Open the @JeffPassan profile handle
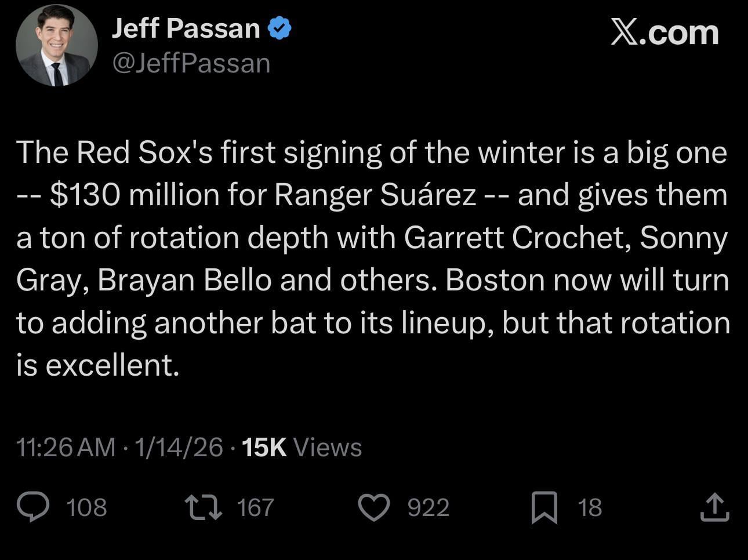Viewport: 748px width, 560px height. pos(191,63)
